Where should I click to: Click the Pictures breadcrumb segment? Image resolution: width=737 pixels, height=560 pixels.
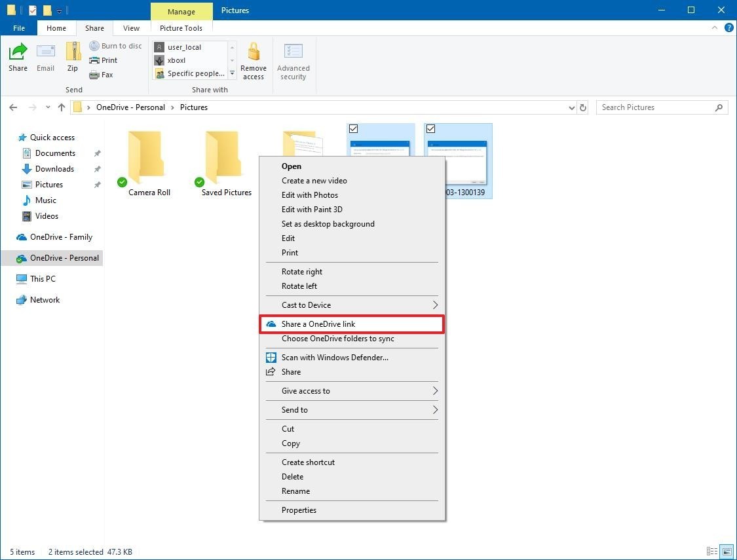click(x=194, y=107)
